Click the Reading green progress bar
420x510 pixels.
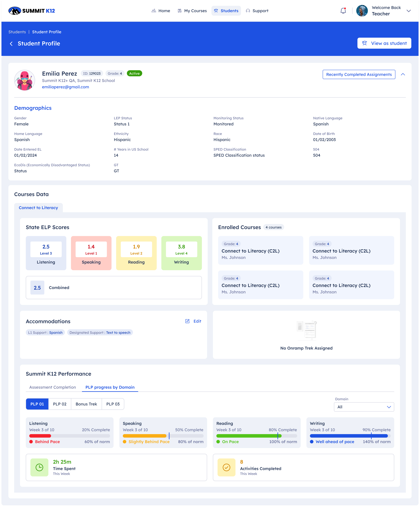(x=249, y=436)
